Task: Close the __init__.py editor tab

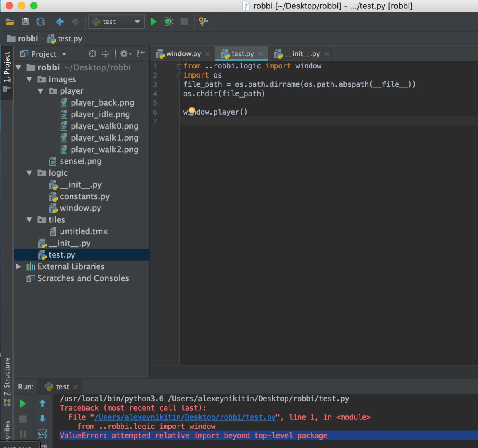Action: tap(327, 54)
